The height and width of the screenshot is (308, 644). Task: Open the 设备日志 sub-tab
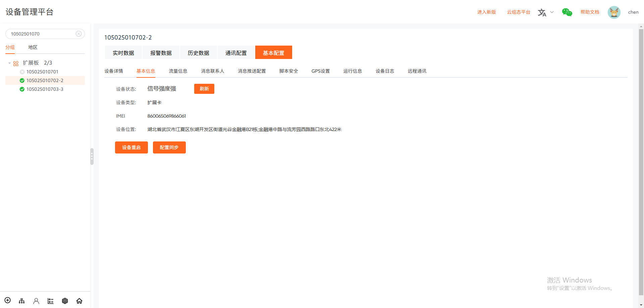[385, 71]
